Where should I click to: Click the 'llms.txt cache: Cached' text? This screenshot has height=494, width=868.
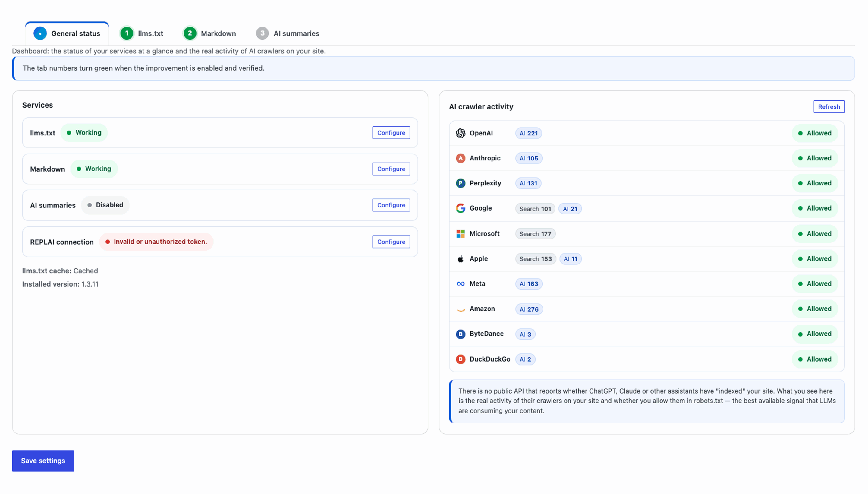coord(60,271)
